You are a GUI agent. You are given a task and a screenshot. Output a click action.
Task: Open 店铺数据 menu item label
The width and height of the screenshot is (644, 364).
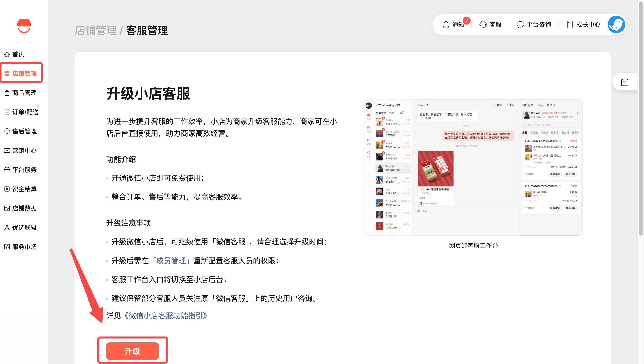[x=25, y=208]
